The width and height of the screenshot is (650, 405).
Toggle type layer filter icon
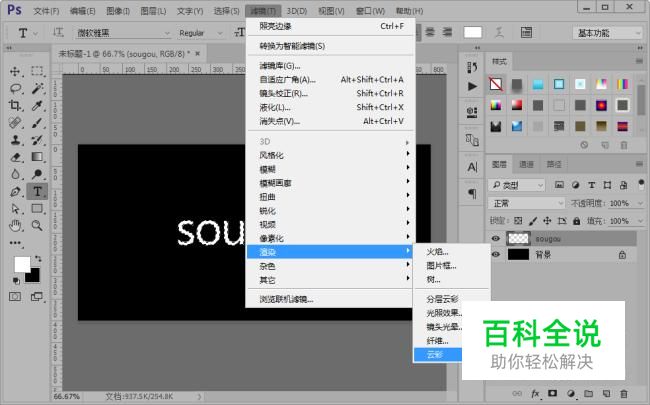(592, 185)
